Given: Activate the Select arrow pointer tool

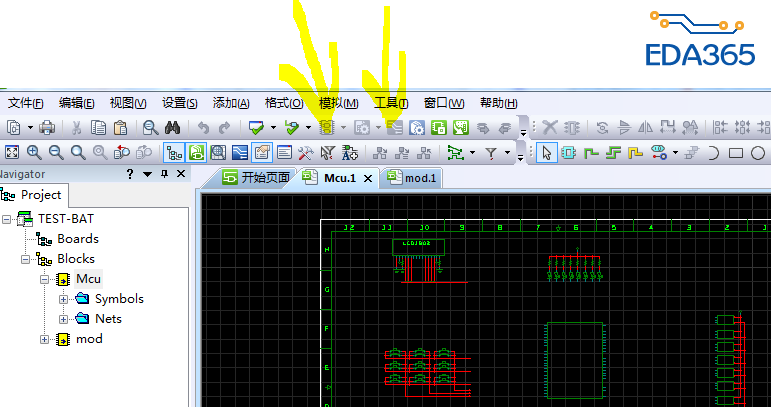Looking at the screenshot, I should [x=546, y=153].
